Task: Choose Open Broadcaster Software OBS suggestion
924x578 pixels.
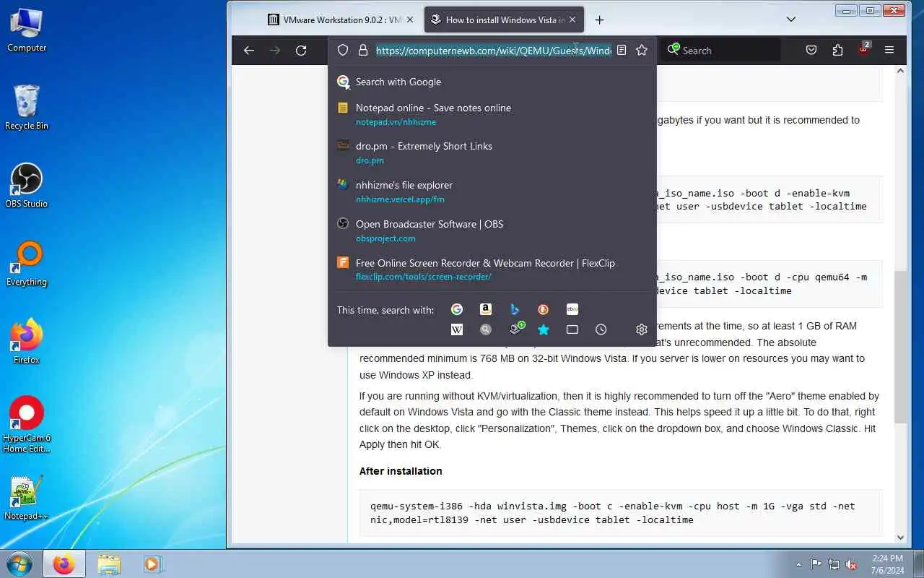Action: 492,230
